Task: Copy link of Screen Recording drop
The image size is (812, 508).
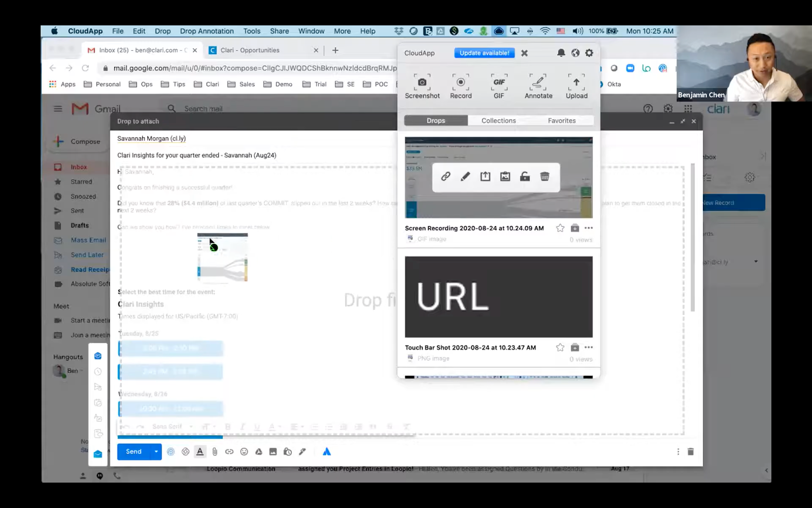Action: [x=446, y=176]
